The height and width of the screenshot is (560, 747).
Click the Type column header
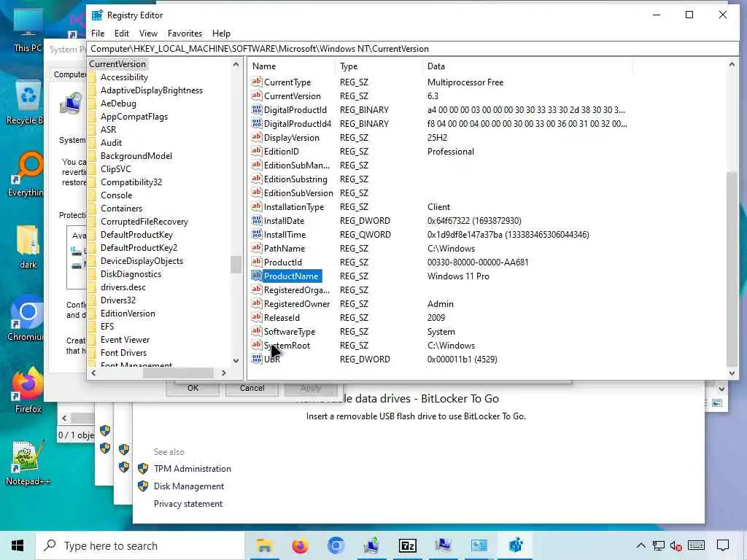(x=379, y=66)
